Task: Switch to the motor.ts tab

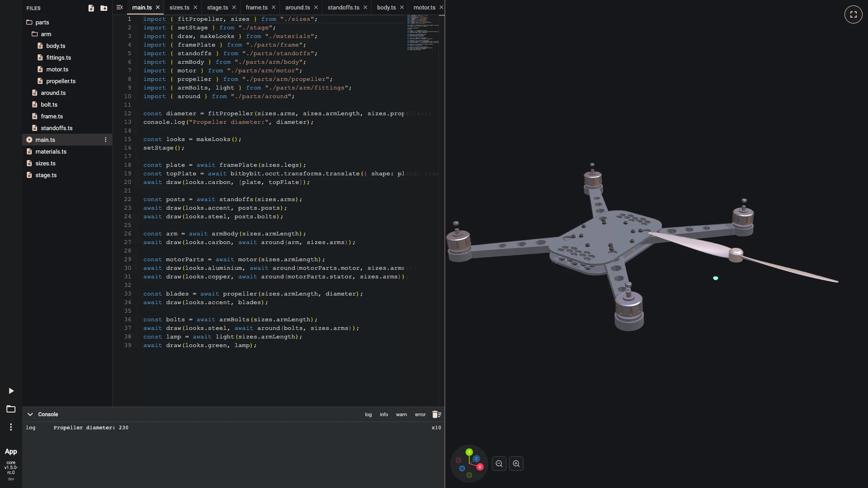Action: click(x=425, y=7)
